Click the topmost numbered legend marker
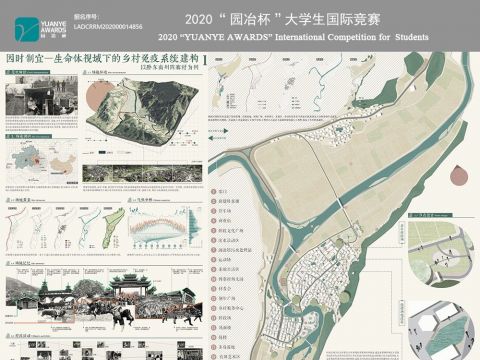This screenshot has height=360, width=480. [x=214, y=191]
